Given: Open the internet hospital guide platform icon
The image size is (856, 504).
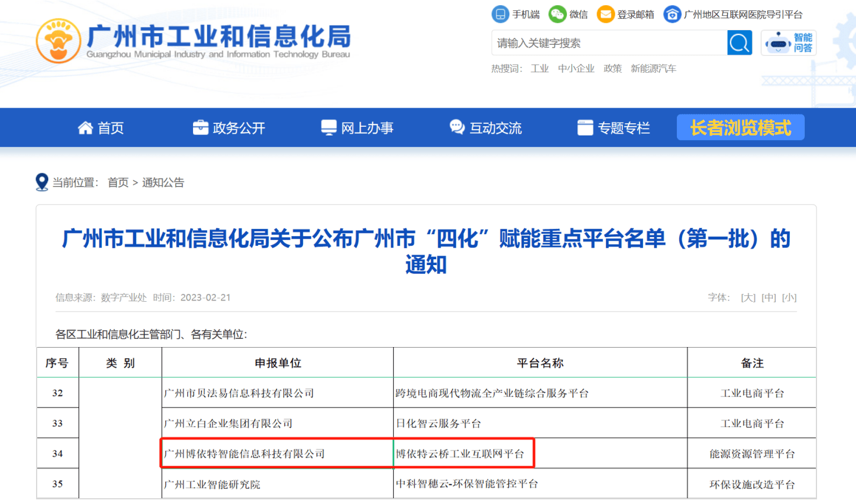Looking at the screenshot, I should 672,15.
